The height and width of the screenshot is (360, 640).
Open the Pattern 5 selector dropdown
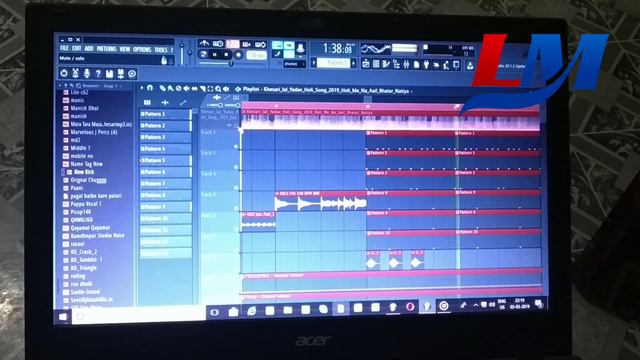(x=333, y=63)
